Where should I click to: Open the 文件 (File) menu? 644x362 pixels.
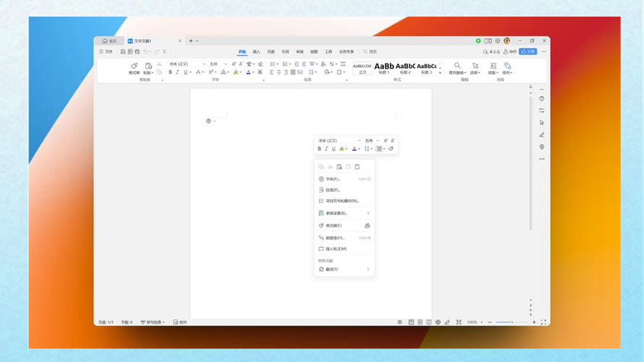[x=106, y=52]
